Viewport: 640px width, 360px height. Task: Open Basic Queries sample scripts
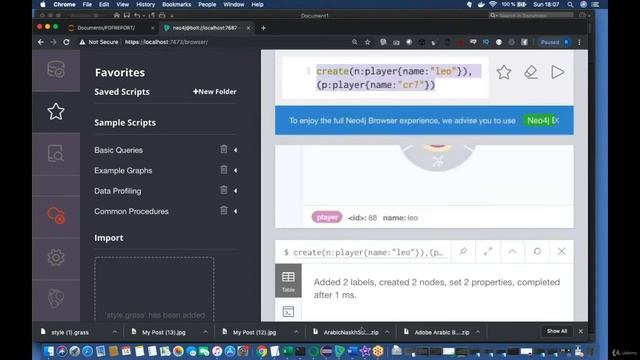click(x=118, y=150)
